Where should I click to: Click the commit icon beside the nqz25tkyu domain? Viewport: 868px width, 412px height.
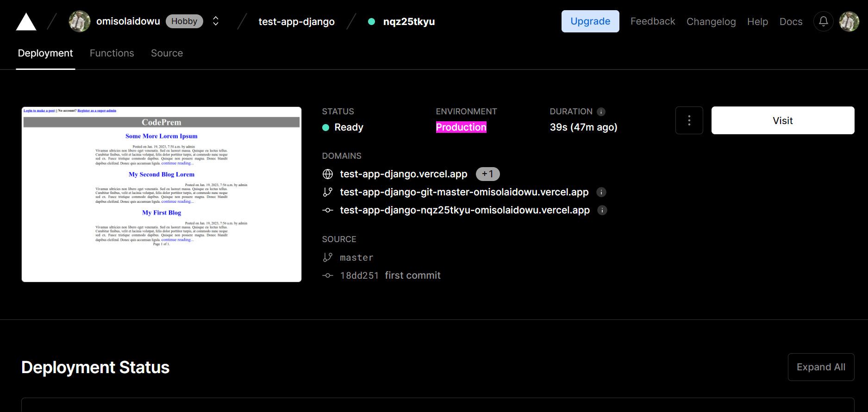pyautogui.click(x=328, y=210)
